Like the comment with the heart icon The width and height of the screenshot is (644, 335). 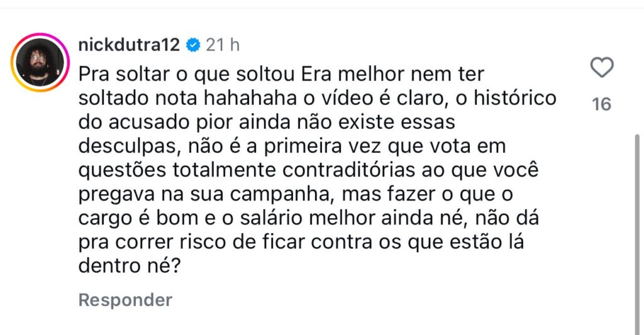(x=602, y=68)
